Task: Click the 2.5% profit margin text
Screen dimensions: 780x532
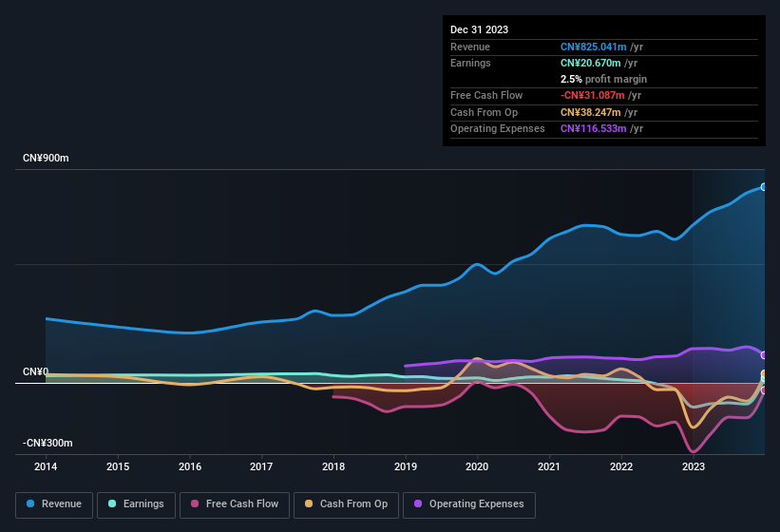Action: [603, 79]
